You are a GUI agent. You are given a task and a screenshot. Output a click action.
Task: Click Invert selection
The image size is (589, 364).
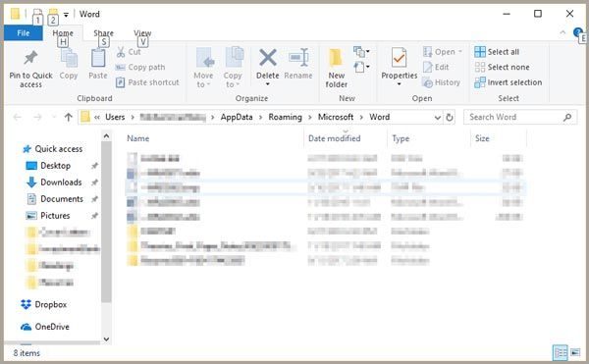coord(508,82)
